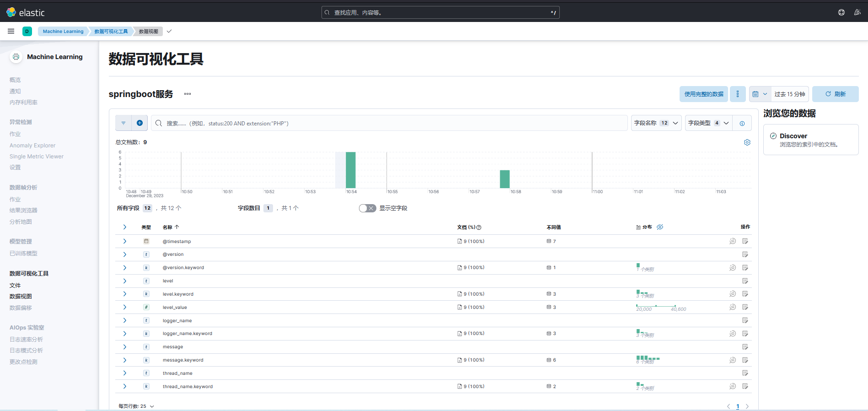The height and width of the screenshot is (411, 868).
Task: Open the 字段名称 filter dropdown
Action: [x=656, y=123]
